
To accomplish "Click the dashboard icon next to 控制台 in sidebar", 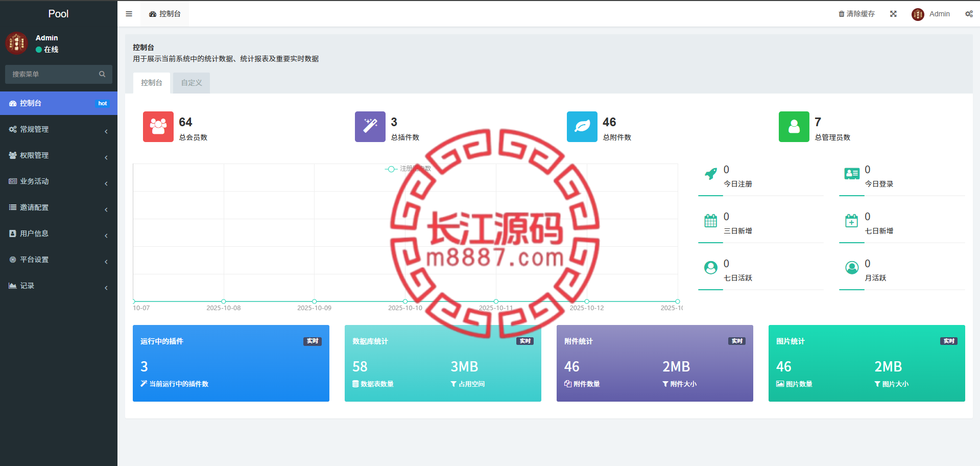I will 13,103.
